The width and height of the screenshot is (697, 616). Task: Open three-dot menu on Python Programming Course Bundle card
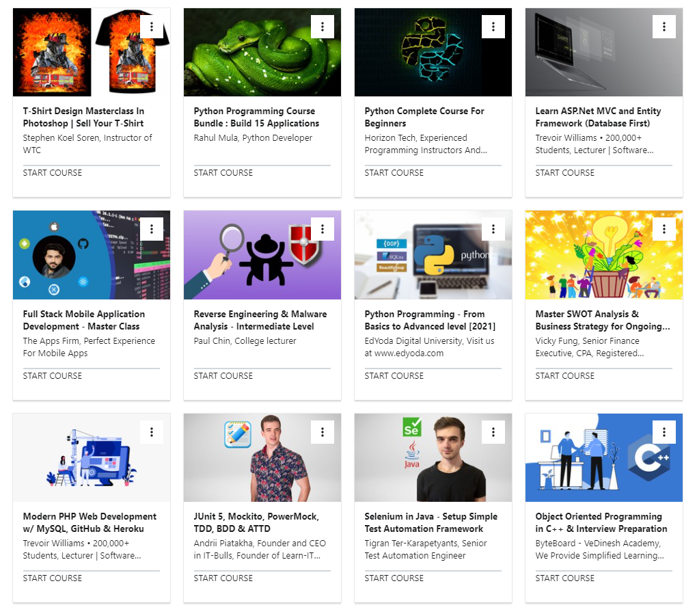click(323, 27)
